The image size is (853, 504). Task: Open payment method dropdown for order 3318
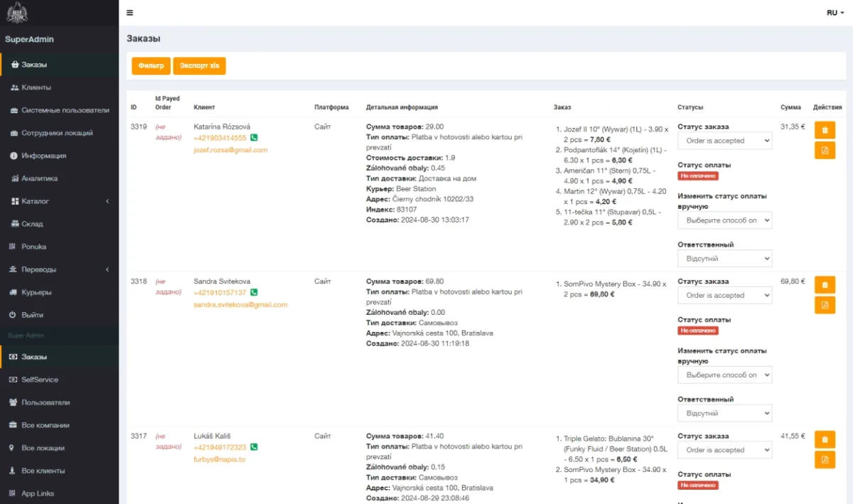[724, 375]
